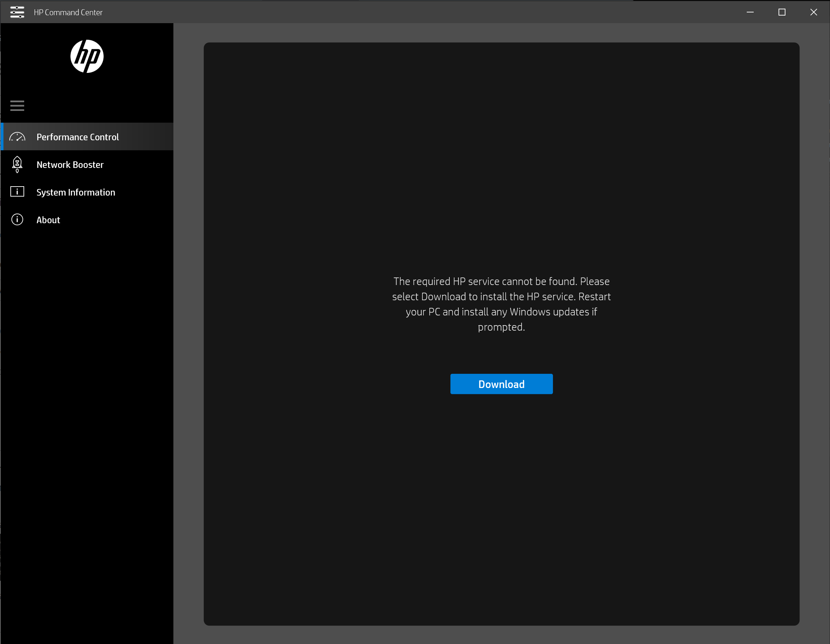Click the HP Command Center sliders icon in title bar
The height and width of the screenshot is (644, 830).
17,12
